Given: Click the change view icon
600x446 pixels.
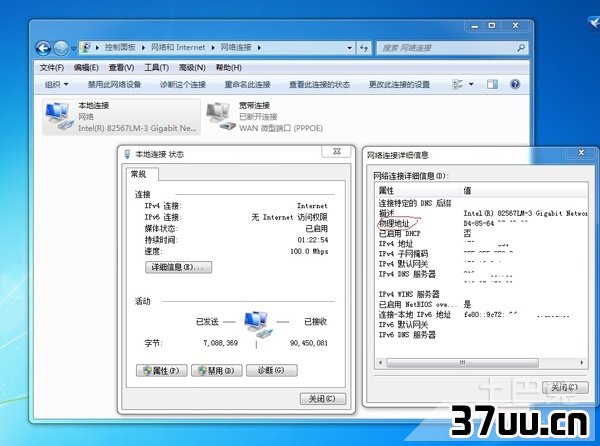Looking at the screenshot, I should [457, 84].
